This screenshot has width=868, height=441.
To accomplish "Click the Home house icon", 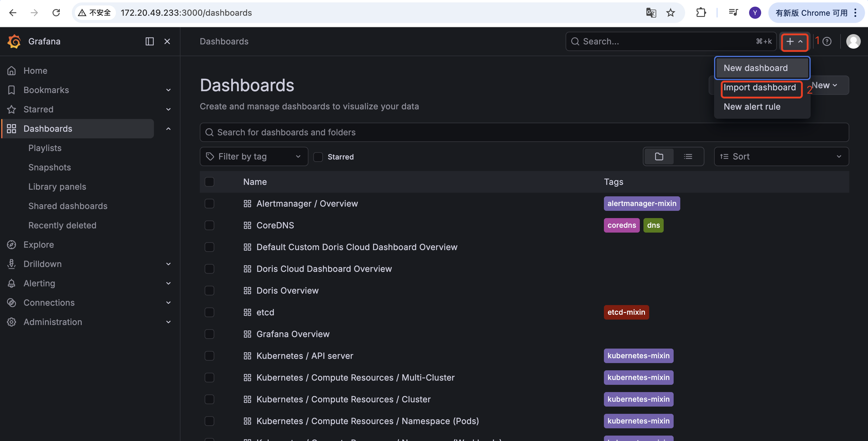I will [11, 70].
